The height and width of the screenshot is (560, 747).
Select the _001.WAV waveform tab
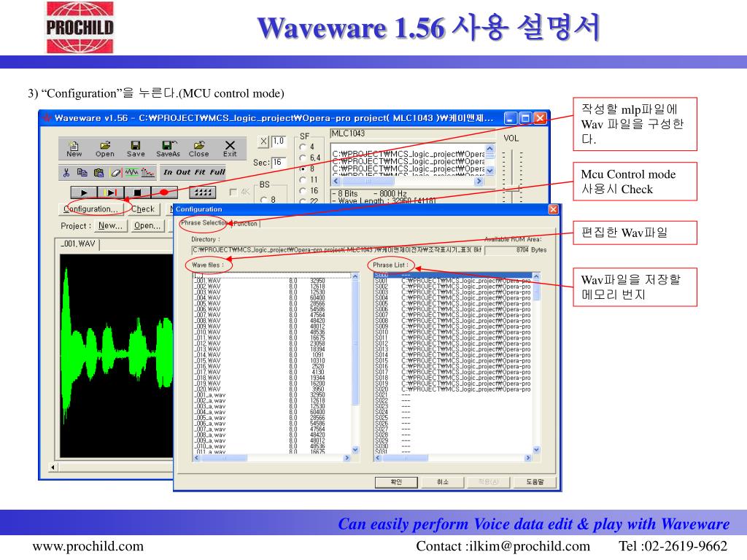78,244
